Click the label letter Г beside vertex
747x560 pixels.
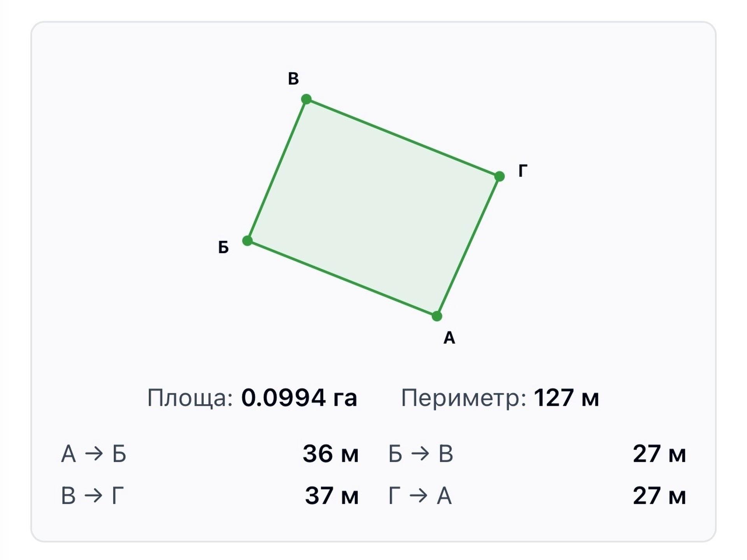[x=523, y=171]
